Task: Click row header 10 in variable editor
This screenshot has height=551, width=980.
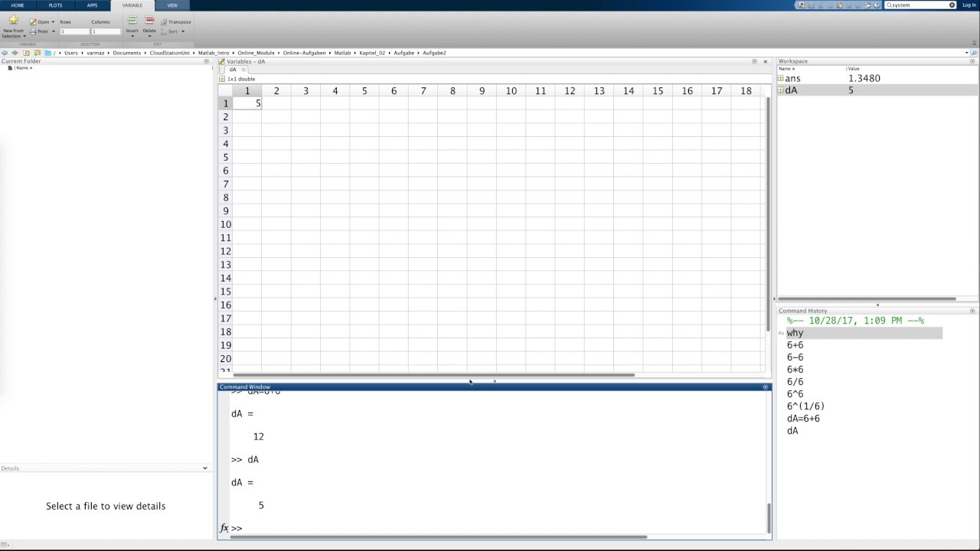Action: pos(225,224)
